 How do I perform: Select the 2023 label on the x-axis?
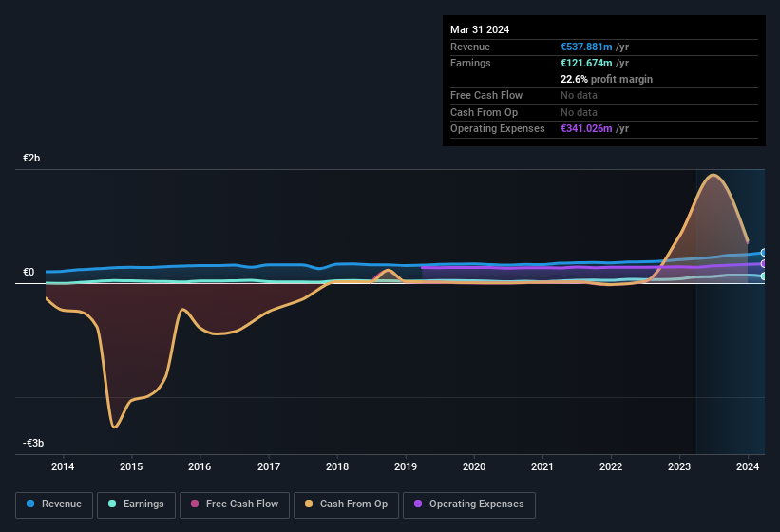click(x=679, y=466)
